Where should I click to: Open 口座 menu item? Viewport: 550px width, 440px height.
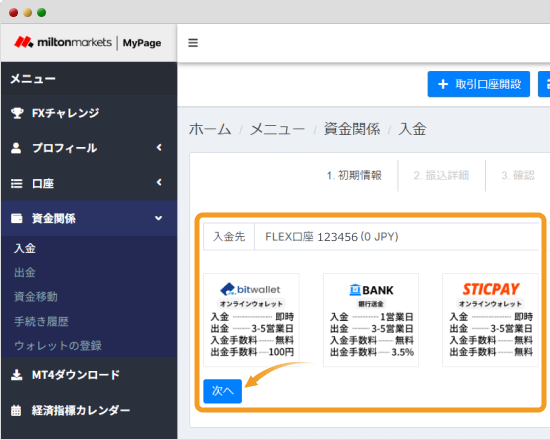click(x=89, y=183)
